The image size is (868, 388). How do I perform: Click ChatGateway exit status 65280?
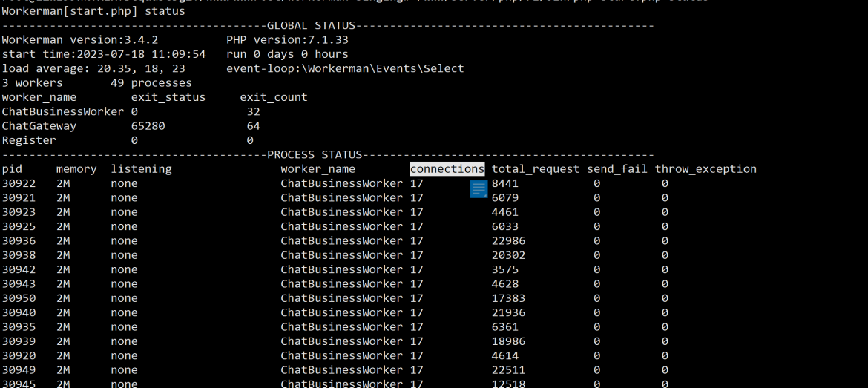(148, 126)
